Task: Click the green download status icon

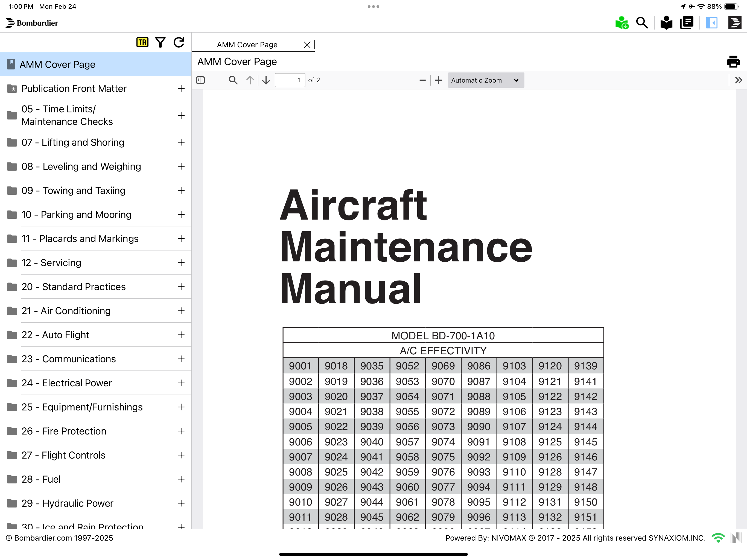Action: [x=621, y=23]
